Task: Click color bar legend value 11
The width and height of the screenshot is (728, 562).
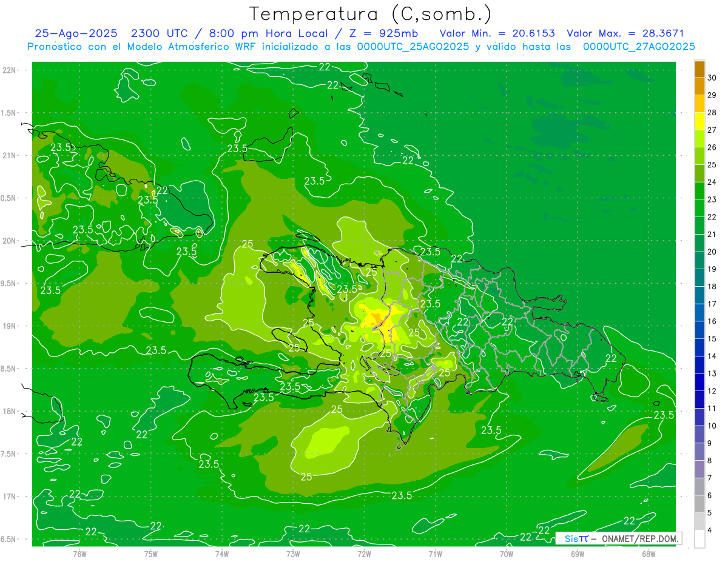Action: [x=712, y=409]
